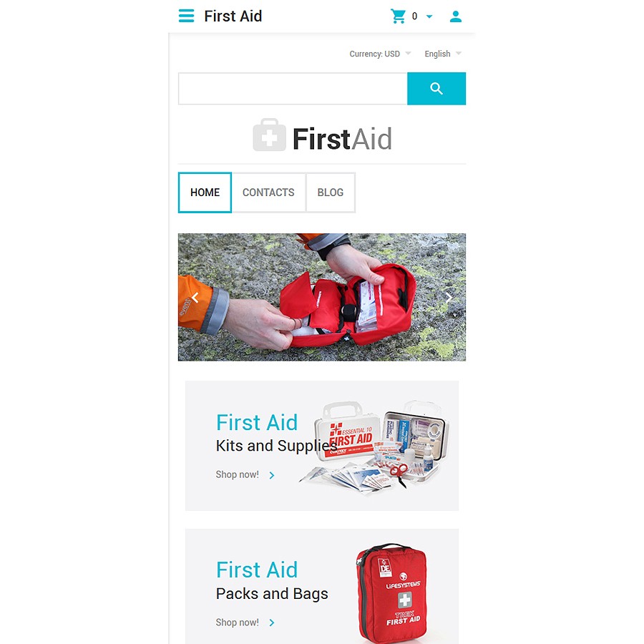Select the HOME tab
This screenshot has height=644, width=644.
205,192
